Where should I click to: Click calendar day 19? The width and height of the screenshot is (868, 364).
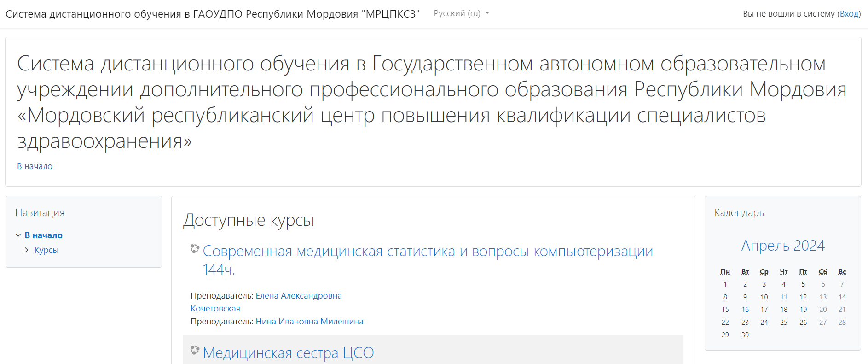[803, 310]
